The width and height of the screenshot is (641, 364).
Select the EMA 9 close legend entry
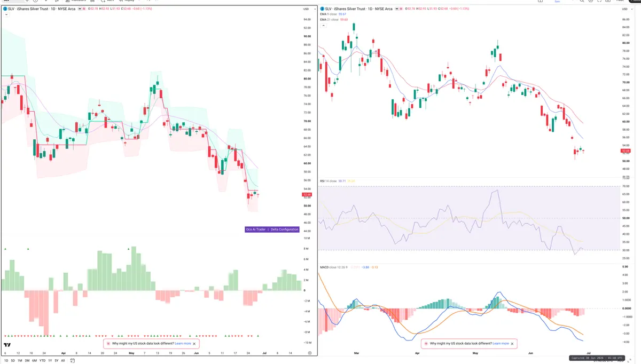click(334, 14)
